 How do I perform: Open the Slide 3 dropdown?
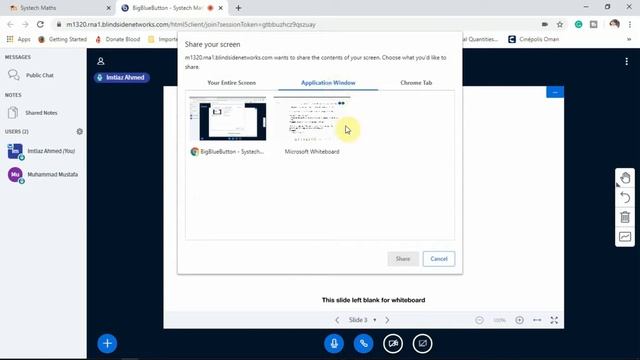362,320
